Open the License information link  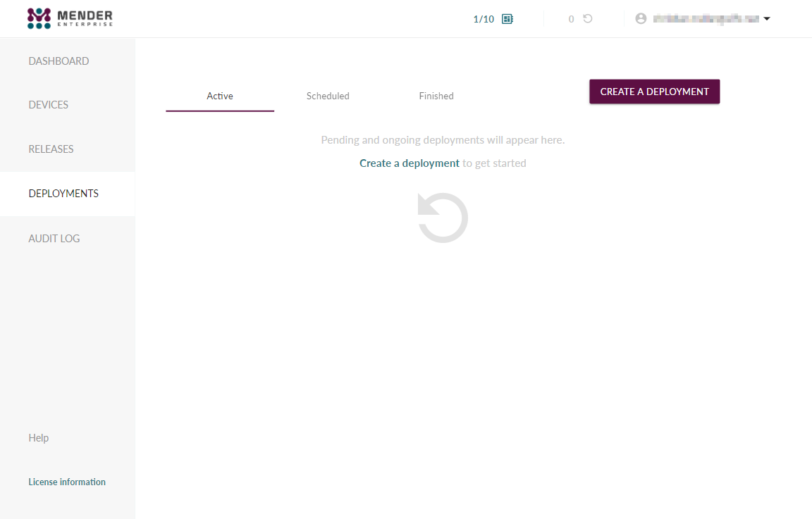pyautogui.click(x=67, y=482)
